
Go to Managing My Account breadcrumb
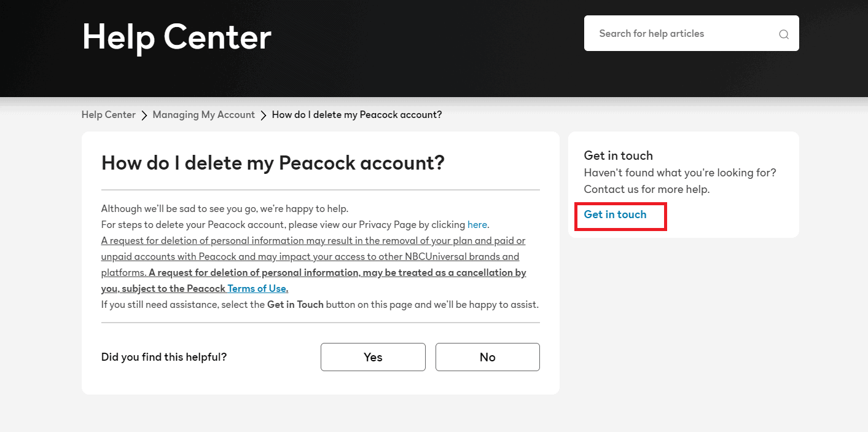pos(204,114)
